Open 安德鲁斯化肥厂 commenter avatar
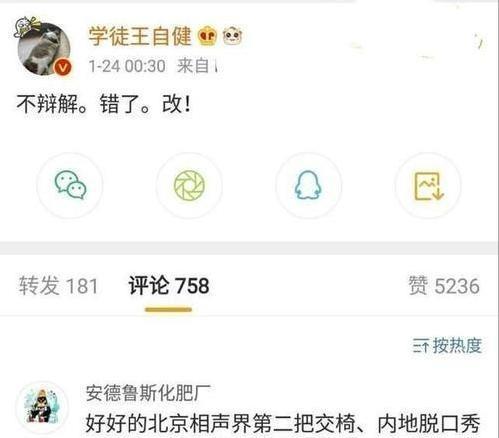The height and width of the screenshot is (438, 499). pos(42,408)
